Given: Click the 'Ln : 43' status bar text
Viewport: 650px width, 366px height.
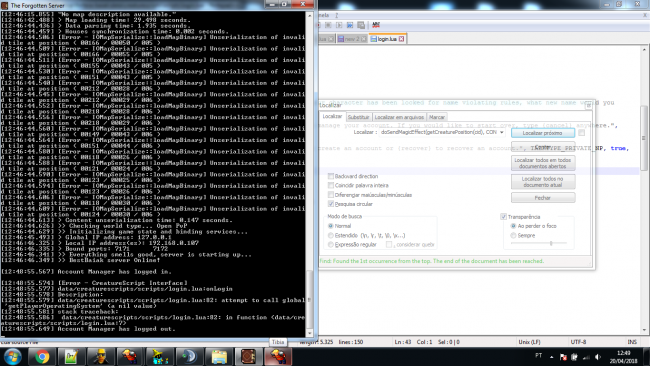Looking at the screenshot, I should [x=403, y=342].
